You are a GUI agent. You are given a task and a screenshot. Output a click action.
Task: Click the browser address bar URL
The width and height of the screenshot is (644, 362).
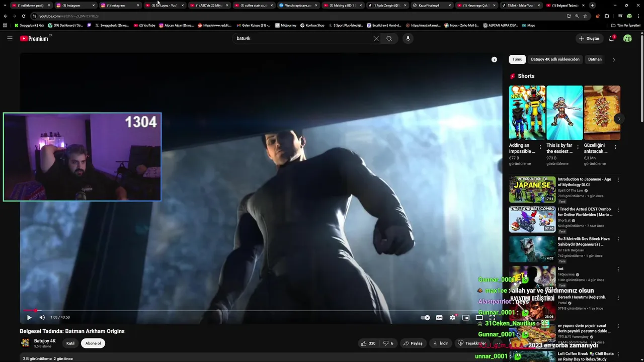click(x=69, y=16)
